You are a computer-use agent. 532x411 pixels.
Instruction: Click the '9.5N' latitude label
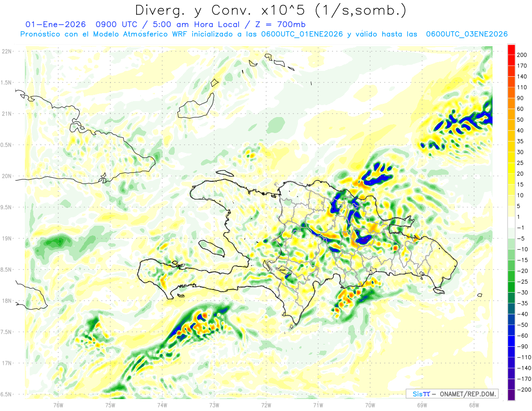(x=7, y=207)
